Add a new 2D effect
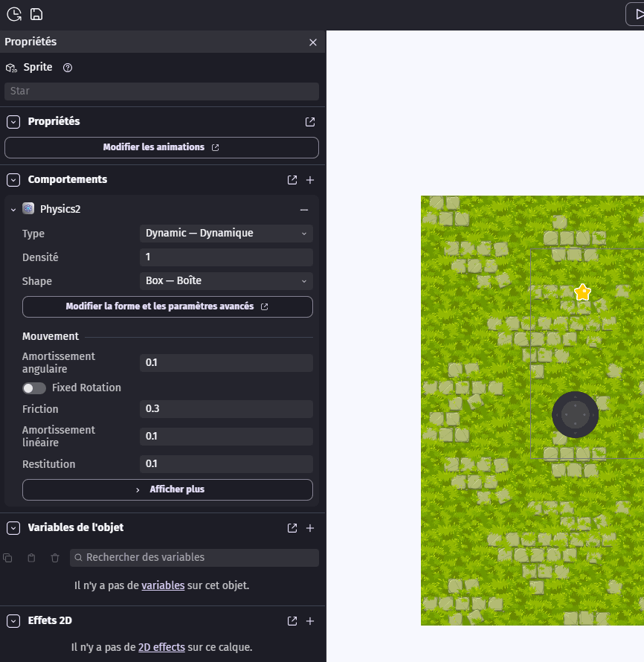The height and width of the screenshot is (662, 644). [x=310, y=621]
